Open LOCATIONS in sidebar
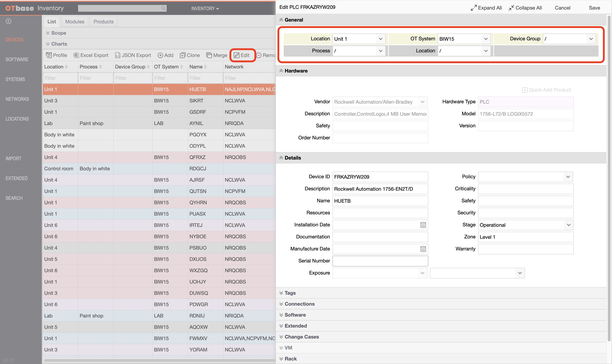This screenshot has width=612, height=364. click(17, 119)
